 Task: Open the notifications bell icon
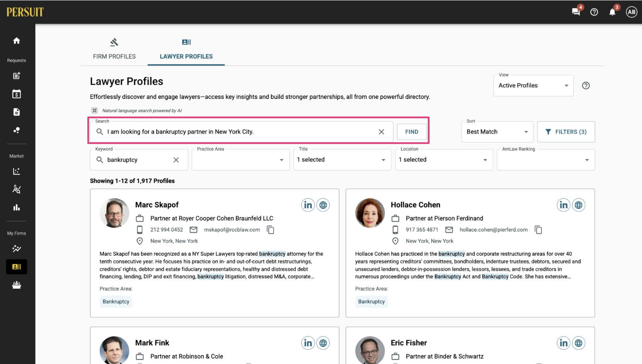pos(612,12)
